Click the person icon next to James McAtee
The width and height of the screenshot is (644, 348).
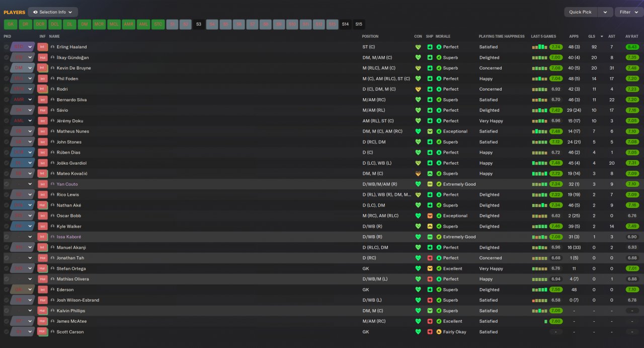tap(52, 321)
